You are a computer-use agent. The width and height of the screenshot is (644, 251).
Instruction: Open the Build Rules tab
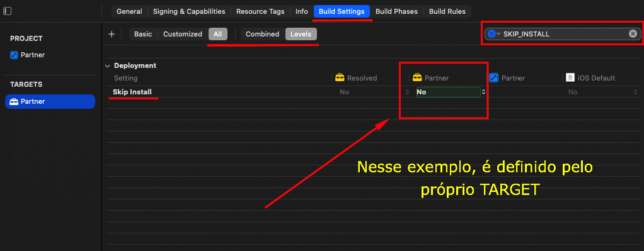coord(447,11)
